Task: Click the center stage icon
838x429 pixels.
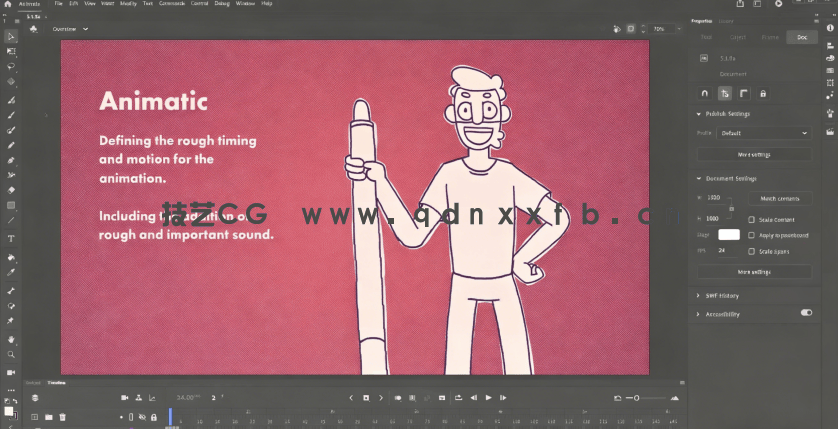Action: [617, 29]
